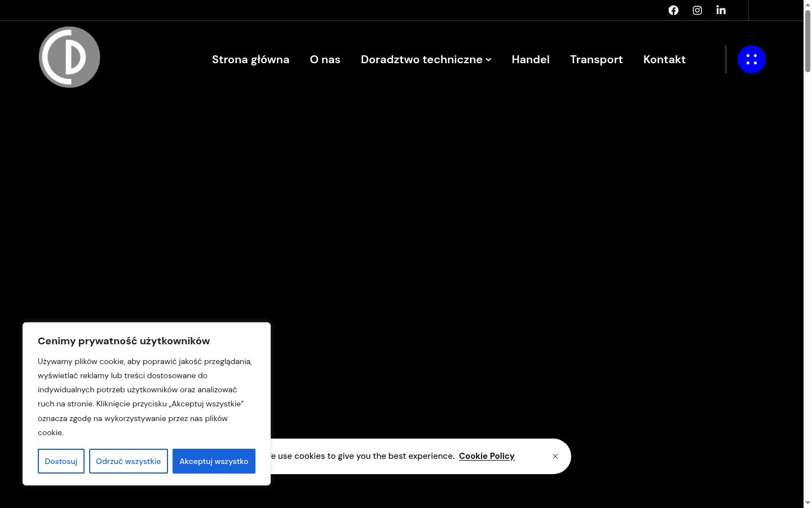The height and width of the screenshot is (508, 812).
Task: Click the heading Cenimy prywatność użytkowników
Action: click(x=123, y=341)
